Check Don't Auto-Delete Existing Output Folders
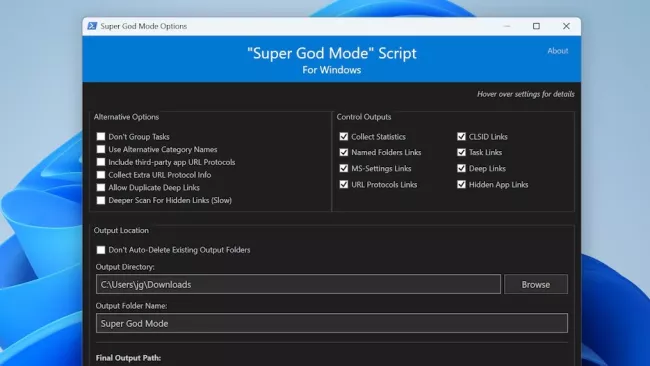This screenshot has width=650, height=366. (x=101, y=250)
